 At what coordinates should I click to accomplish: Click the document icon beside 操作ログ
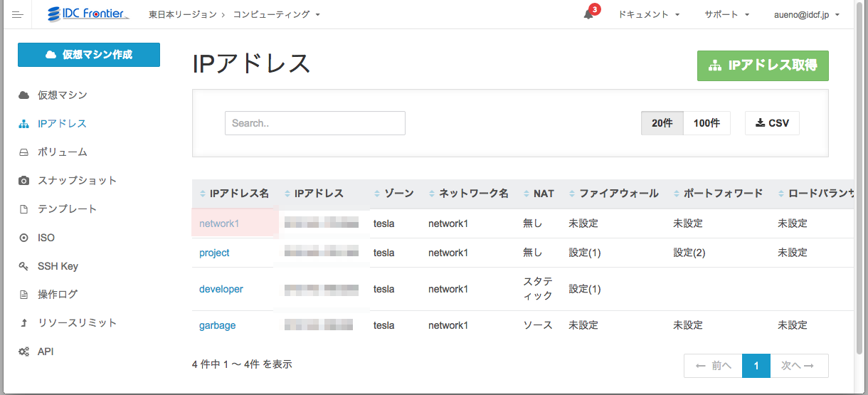[x=23, y=295]
